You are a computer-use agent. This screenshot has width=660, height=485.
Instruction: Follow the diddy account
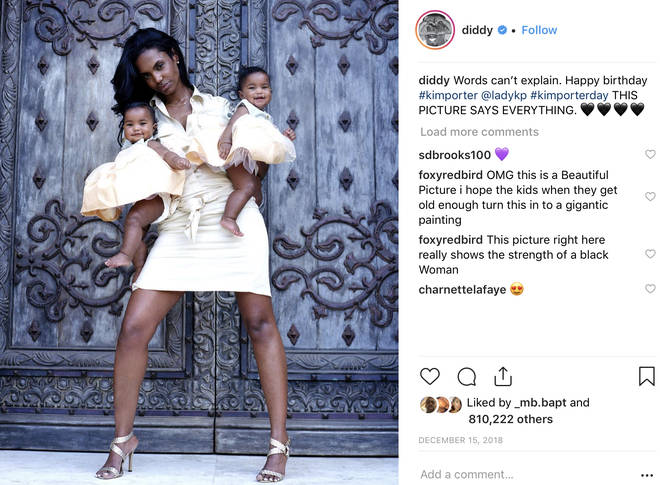539,30
